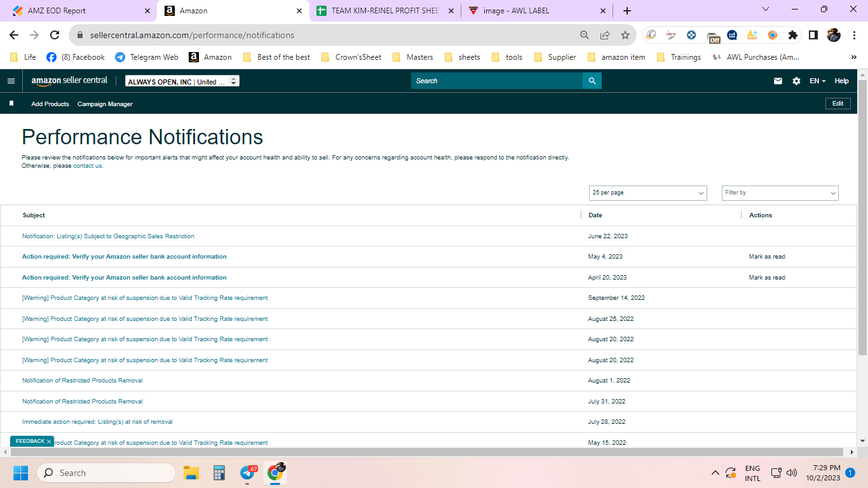The width and height of the screenshot is (868, 488).
Task: Go back with the browser back arrow
Action: [x=14, y=35]
